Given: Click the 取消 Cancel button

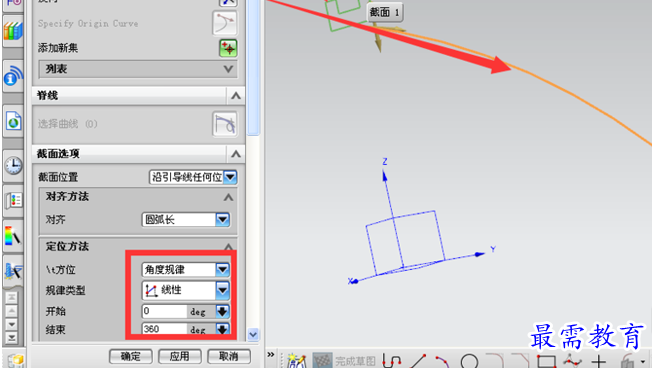Looking at the screenshot, I should click(229, 356).
